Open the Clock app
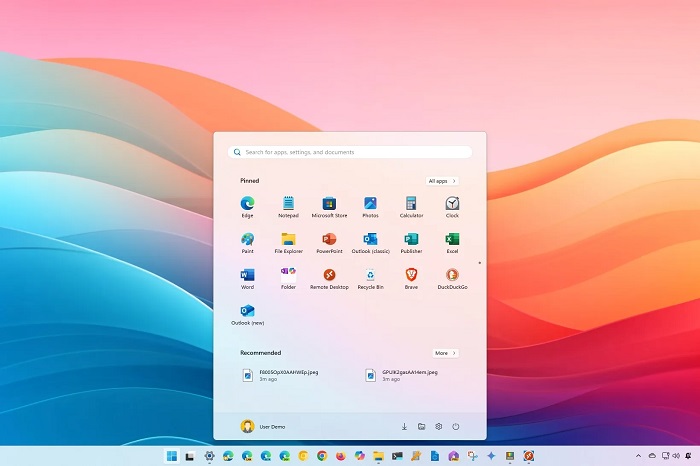 (452, 207)
